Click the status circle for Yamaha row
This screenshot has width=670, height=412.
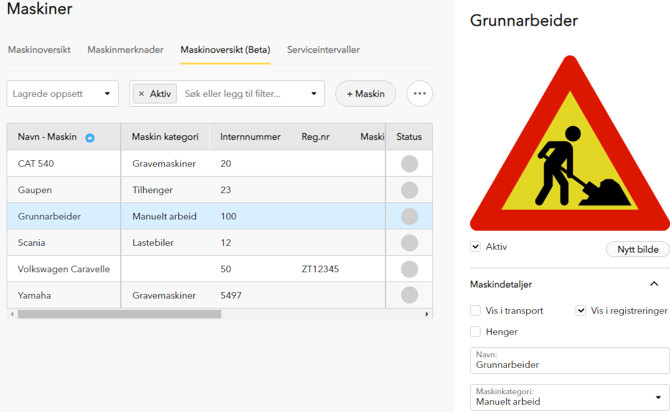click(409, 295)
